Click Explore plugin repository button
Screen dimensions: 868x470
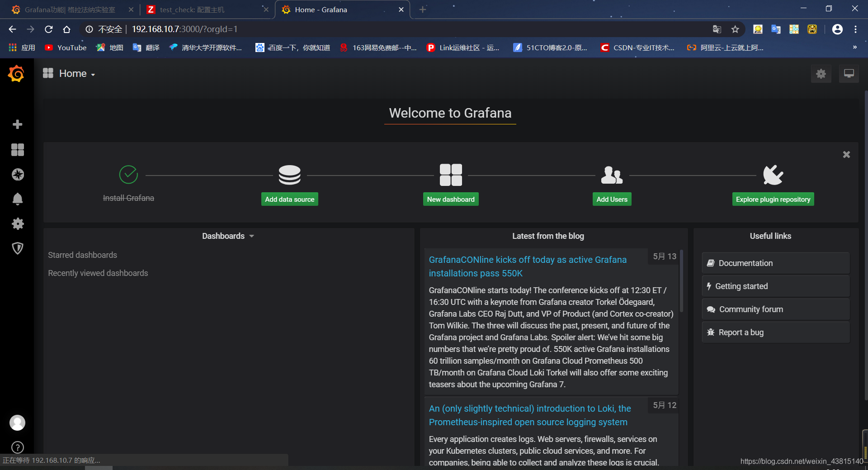773,199
